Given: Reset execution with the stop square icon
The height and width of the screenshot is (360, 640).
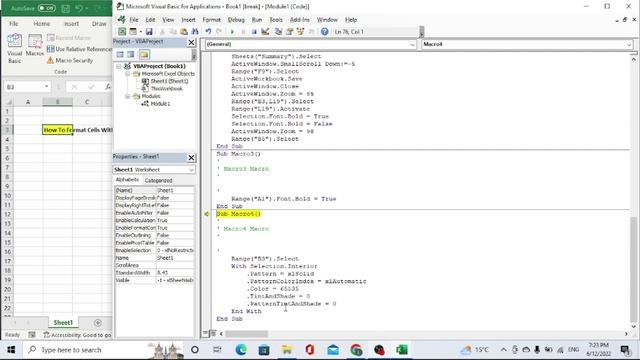Looking at the screenshot, I should point(254,31).
